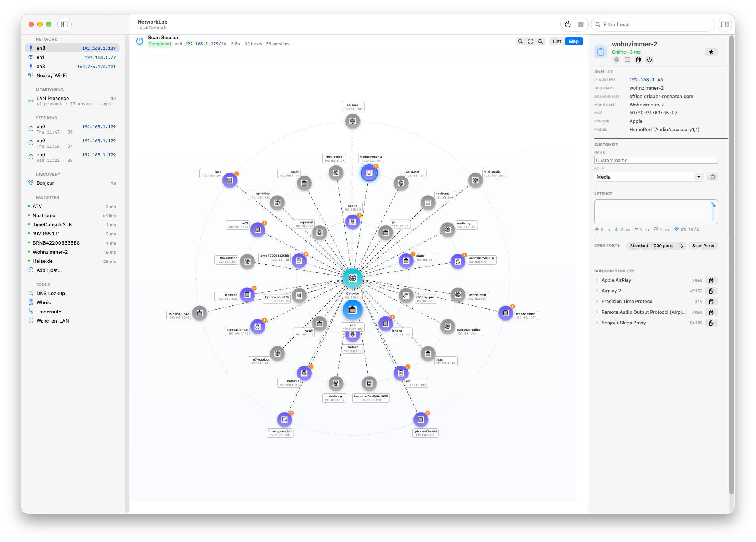Click the rescan refresh arrow icon

pos(568,24)
